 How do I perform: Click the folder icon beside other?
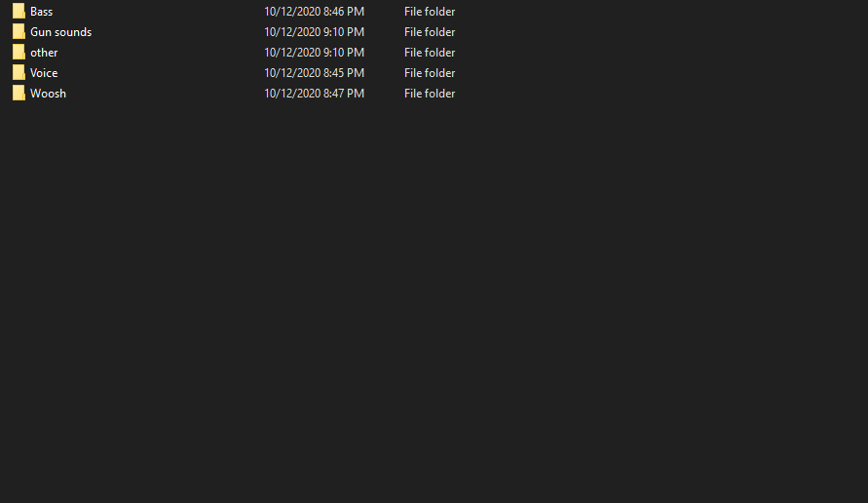point(19,53)
